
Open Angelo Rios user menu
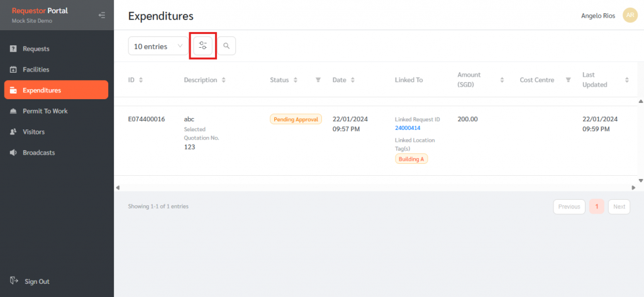click(x=599, y=16)
